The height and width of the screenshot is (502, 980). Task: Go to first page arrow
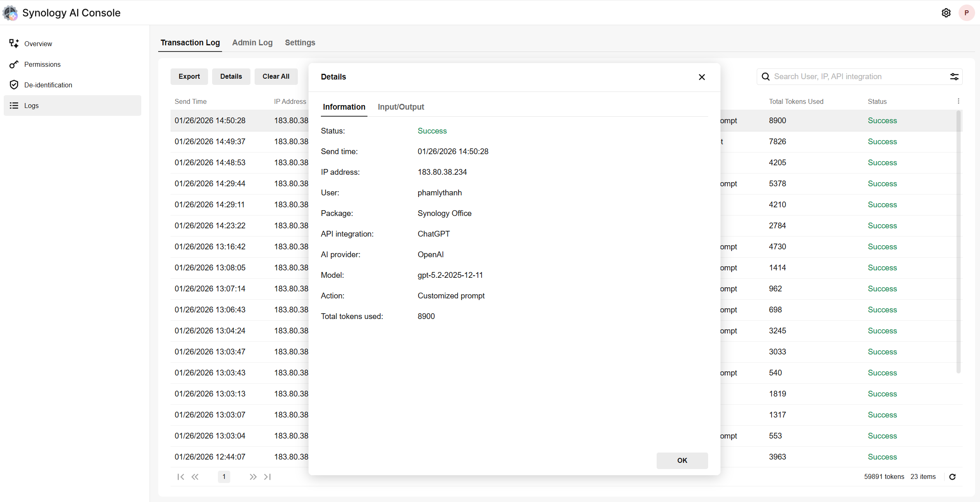pos(180,477)
